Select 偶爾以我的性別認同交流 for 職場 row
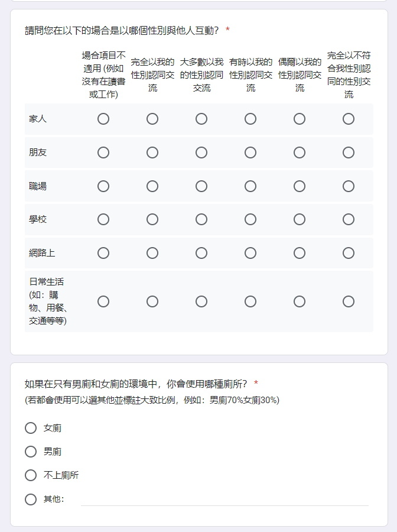The width and height of the screenshot is (397, 532). [300, 186]
